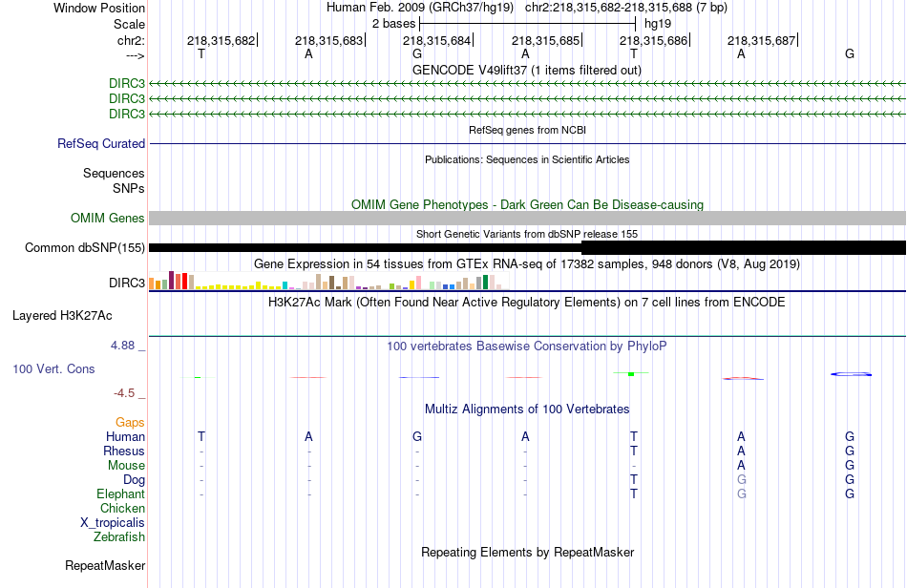This screenshot has height=588, width=907.
Task: Click the green PhyloP conservation square
Action: [x=631, y=374]
